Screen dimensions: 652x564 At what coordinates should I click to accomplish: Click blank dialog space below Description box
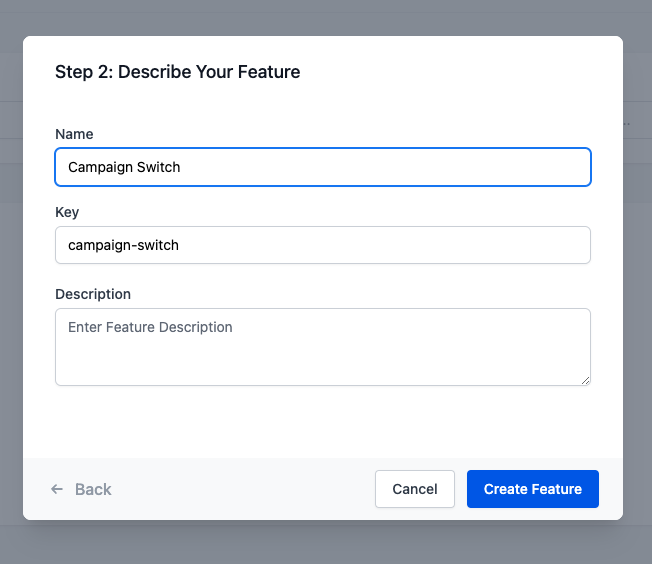[x=322, y=422]
